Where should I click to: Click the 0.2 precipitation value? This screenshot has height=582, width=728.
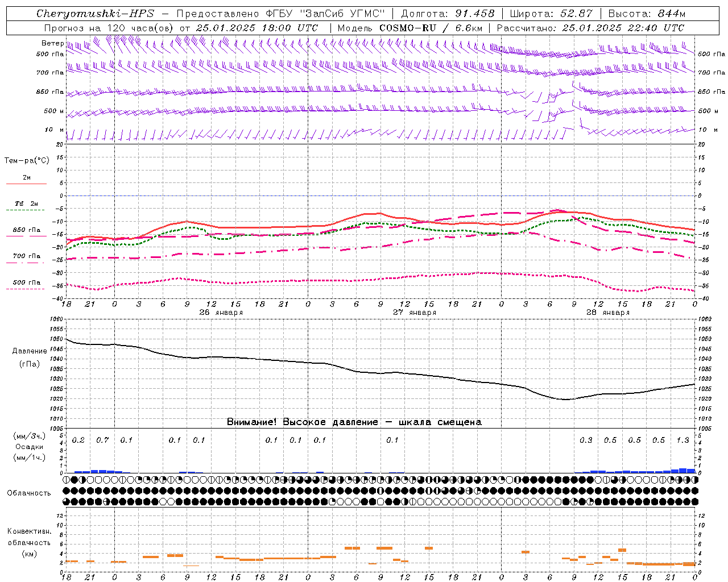(x=78, y=440)
